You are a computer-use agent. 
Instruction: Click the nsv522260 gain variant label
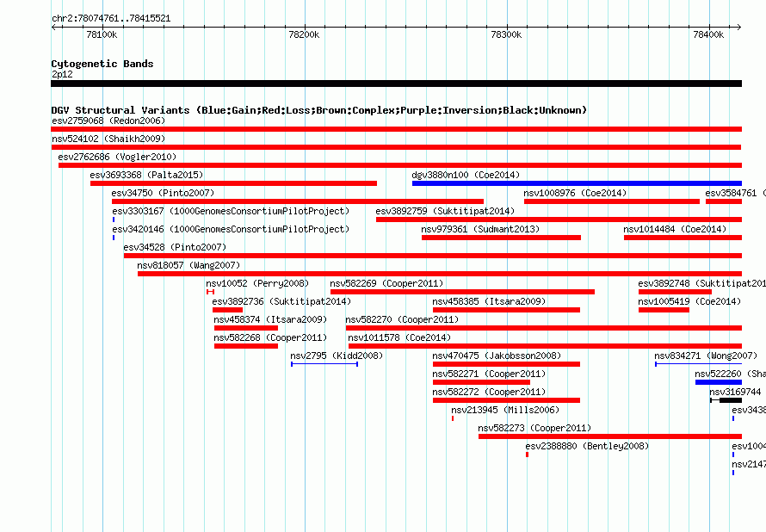click(731, 374)
